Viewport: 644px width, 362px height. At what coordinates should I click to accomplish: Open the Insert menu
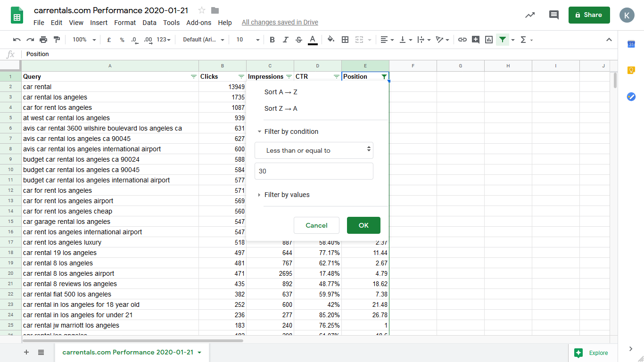pyautogui.click(x=99, y=23)
